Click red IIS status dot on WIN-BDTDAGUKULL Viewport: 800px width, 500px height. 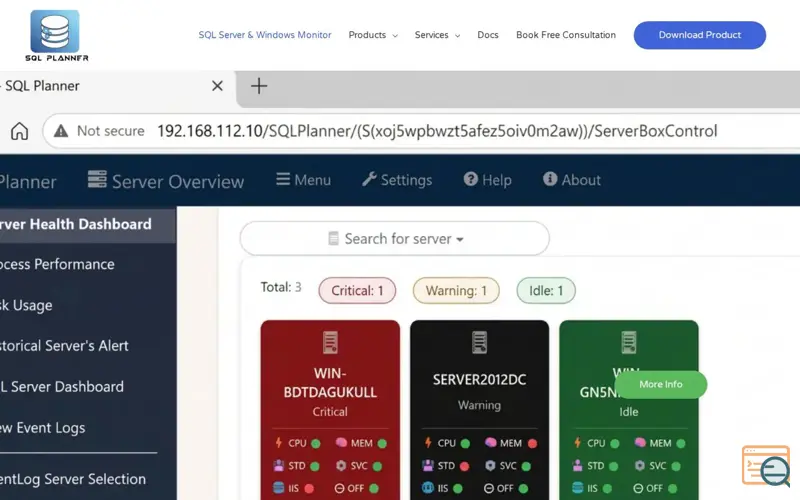309,488
